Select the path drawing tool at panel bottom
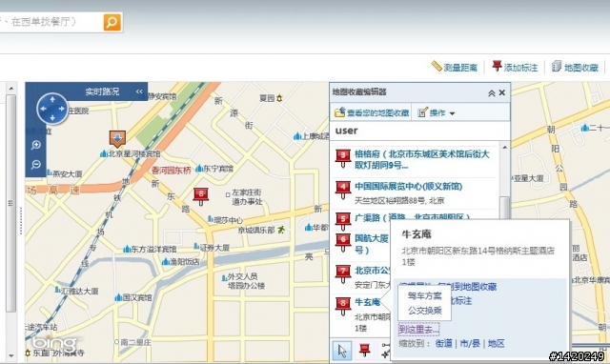Viewport: 610px width, 364px height. (386, 351)
